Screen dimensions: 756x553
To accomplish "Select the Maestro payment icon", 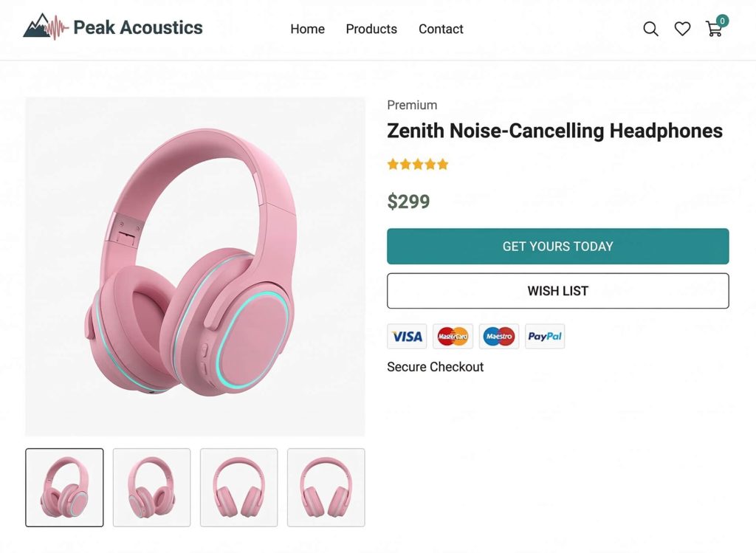I will coord(498,336).
